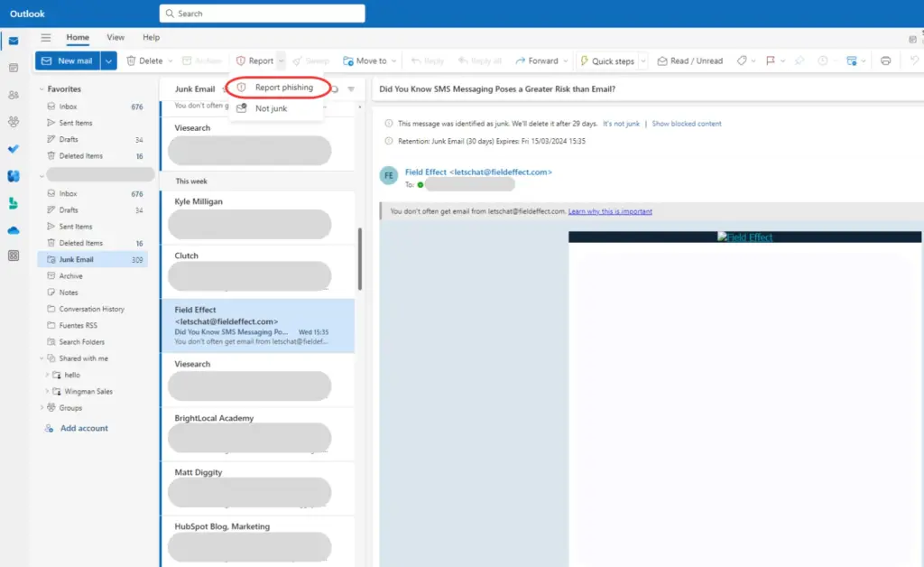Click the hamburger navigation menu icon

coord(45,38)
